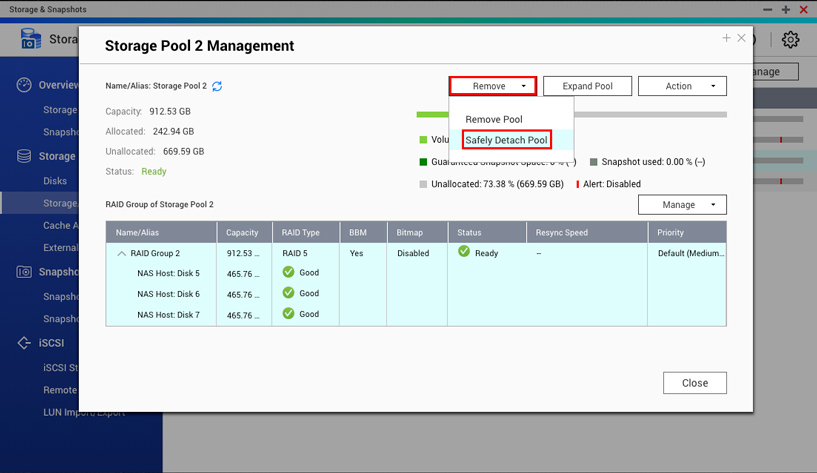Click the pool usage progress bar
Screen dimensions: 817x473
point(571,114)
